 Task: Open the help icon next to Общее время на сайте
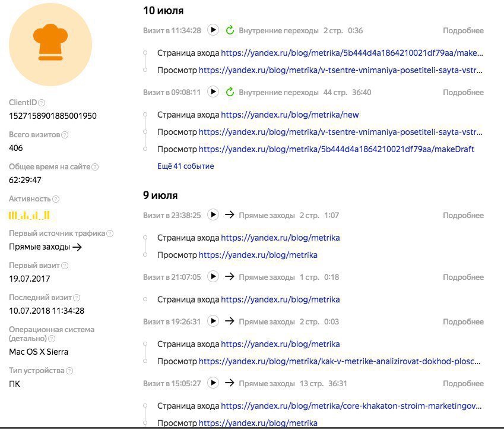coord(95,167)
